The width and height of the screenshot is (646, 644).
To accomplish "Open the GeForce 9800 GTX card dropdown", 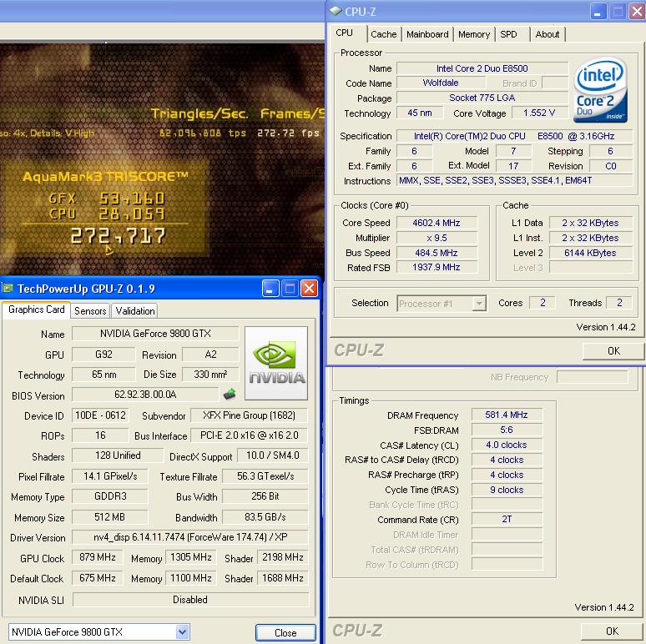I will tap(183, 631).
